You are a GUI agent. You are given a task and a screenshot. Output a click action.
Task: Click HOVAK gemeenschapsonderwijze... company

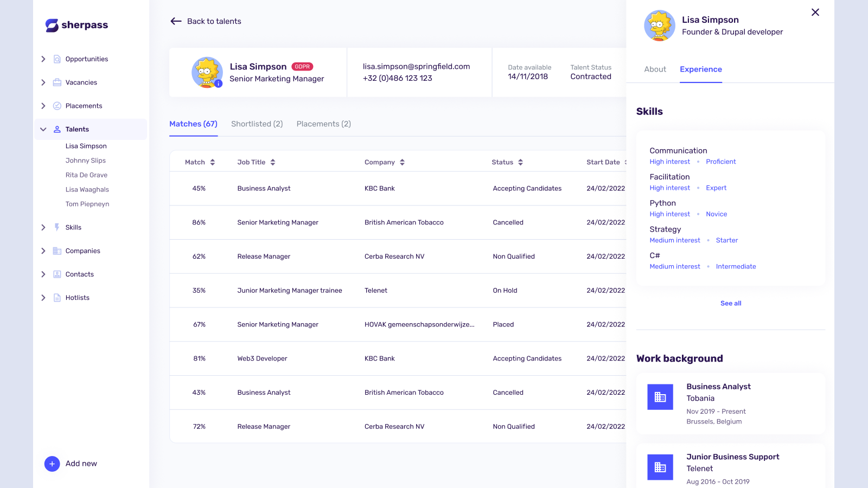[x=419, y=325]
